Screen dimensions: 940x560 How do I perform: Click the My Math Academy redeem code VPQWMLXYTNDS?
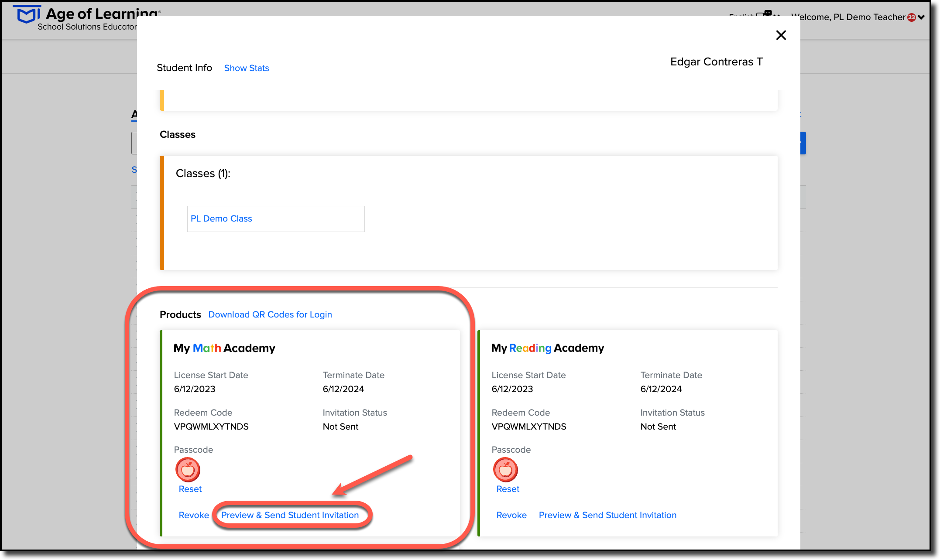[x=211, y=427]
